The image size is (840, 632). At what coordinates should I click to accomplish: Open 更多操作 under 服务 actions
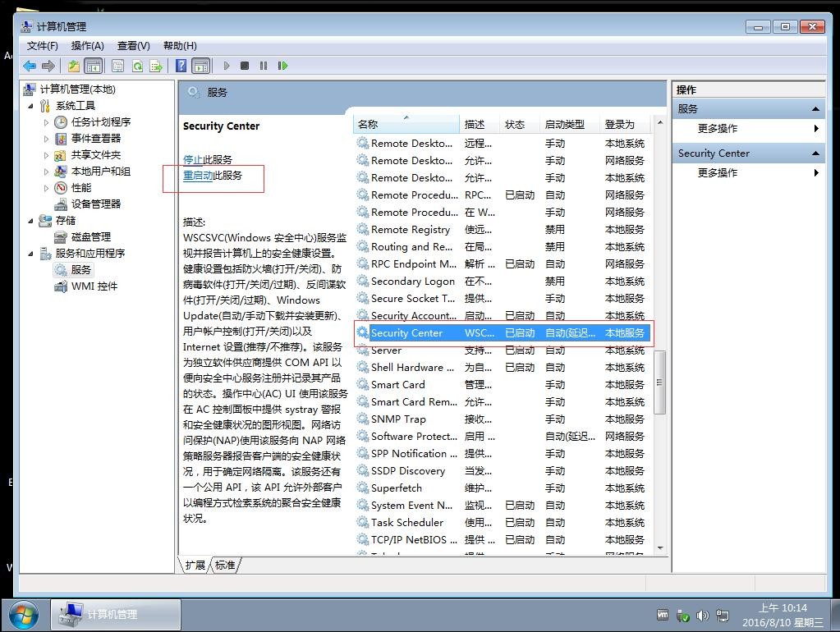click(718, 129)
